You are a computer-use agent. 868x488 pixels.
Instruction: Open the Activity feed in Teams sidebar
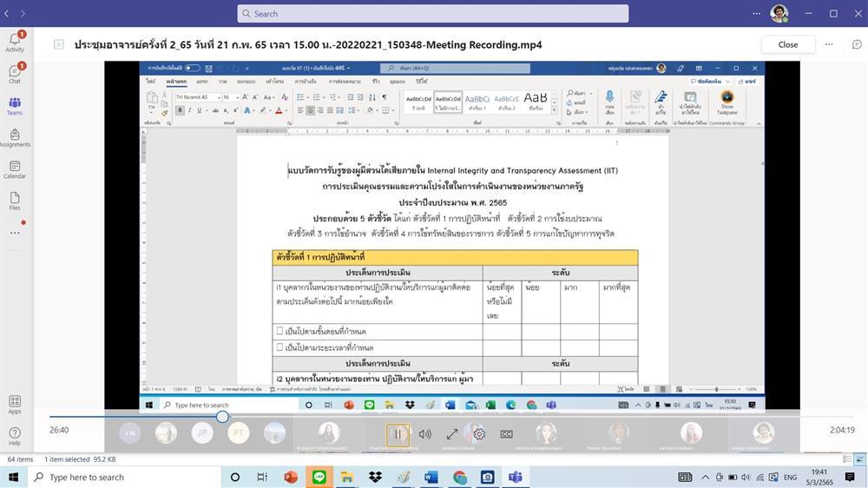(x=15, y=42)
